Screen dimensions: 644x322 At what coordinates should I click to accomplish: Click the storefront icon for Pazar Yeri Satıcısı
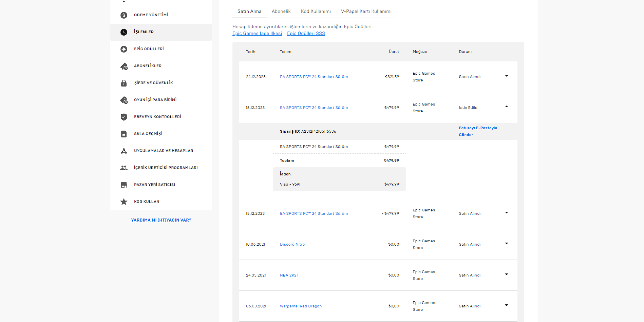point(124,185)
